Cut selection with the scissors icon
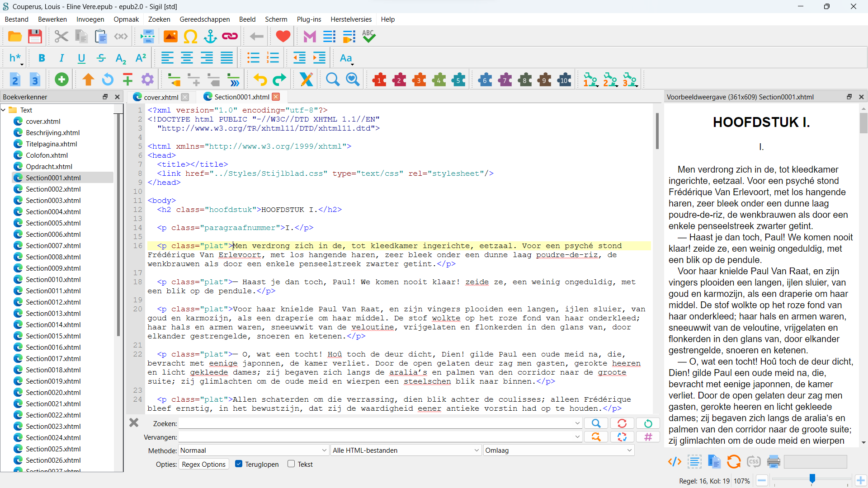 point(61,36)
